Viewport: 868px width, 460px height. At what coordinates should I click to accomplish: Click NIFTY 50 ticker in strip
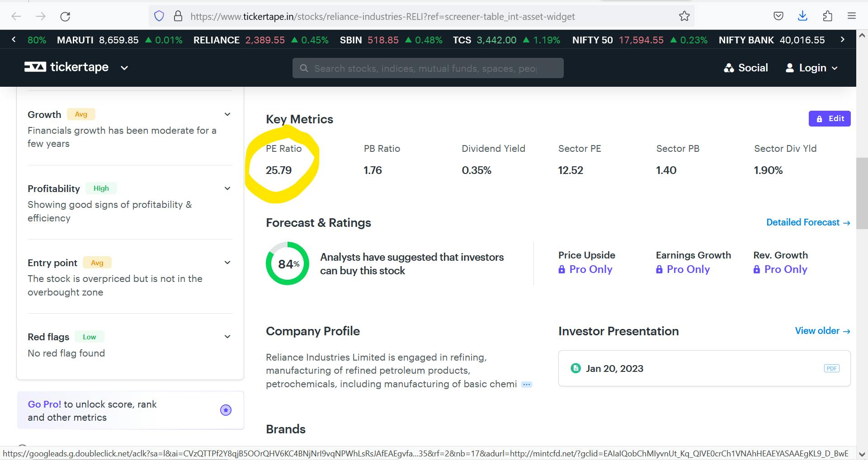pyautogui.click(x=640, y=40)
